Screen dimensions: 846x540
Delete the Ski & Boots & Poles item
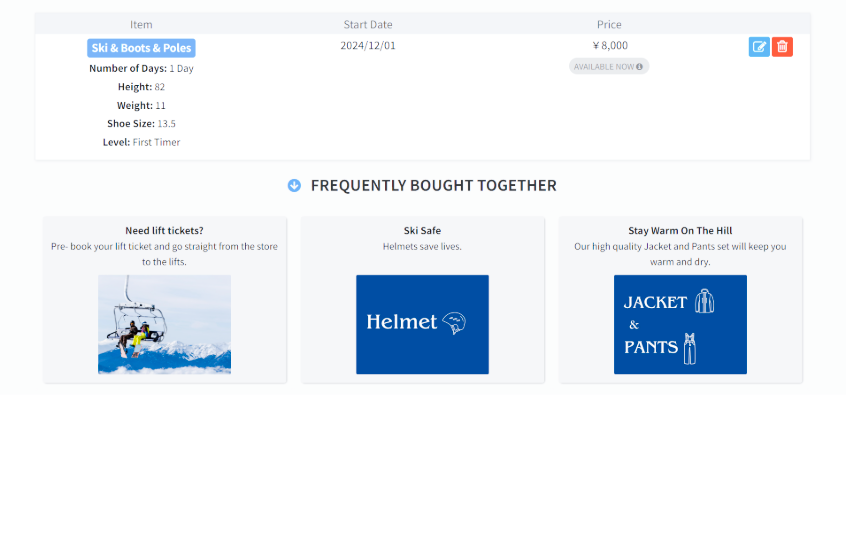click(x=782, y=47)
